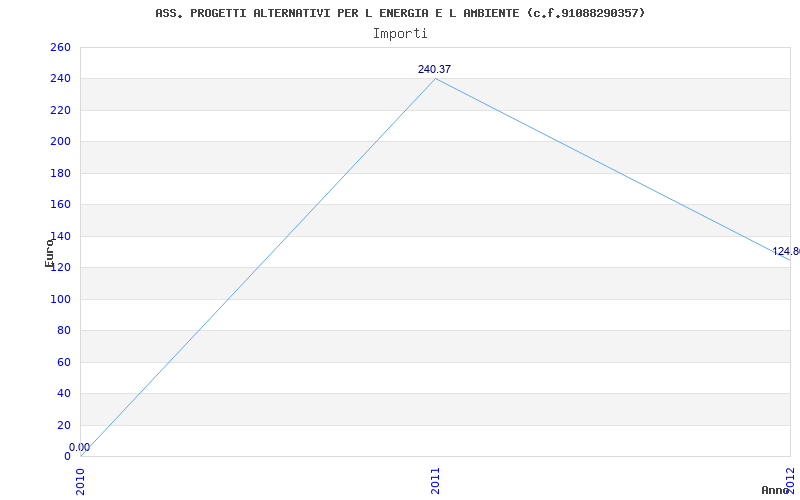Click the 'Importi' subtitle
Image resolution: width=800 pixels, height=500 pixels.
(x=400, y=34)
